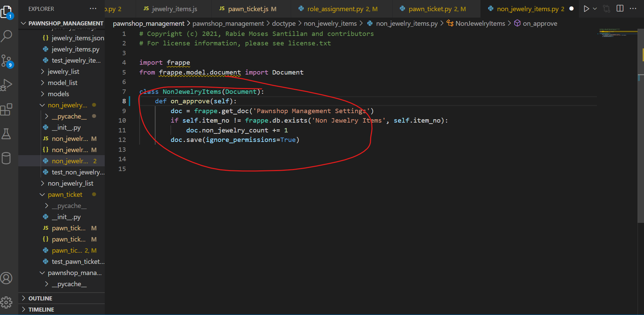Image resolution: width=644 pixels, height=315 pixels.
Task: Select highlighted non_jewelr... 2 Python file
Action: coord(62,161)
